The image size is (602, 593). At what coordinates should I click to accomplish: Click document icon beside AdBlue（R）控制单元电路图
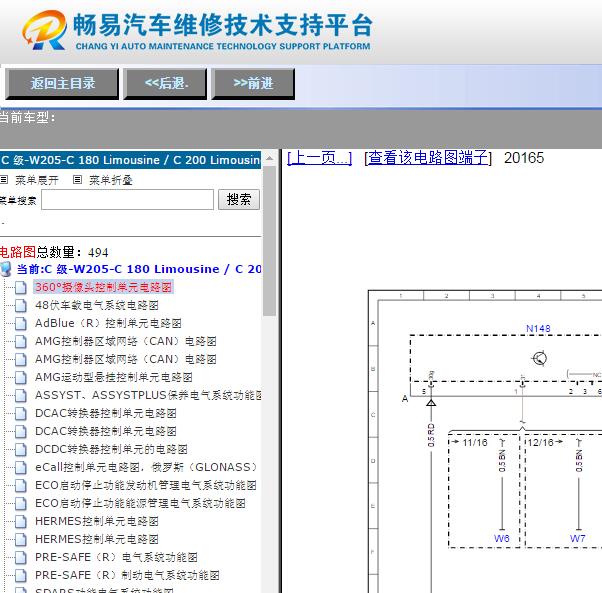[x=21, y=323]
